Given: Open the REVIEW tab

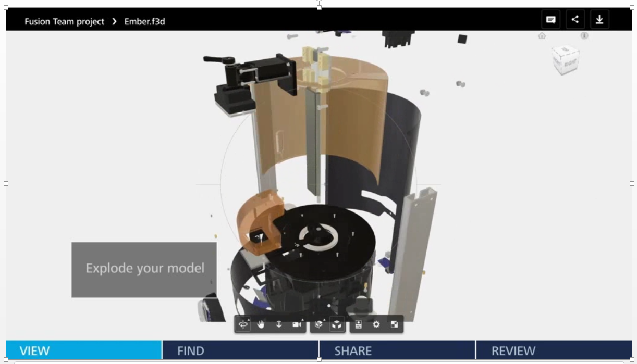Looking at the screenshot, I should point(514,350).
